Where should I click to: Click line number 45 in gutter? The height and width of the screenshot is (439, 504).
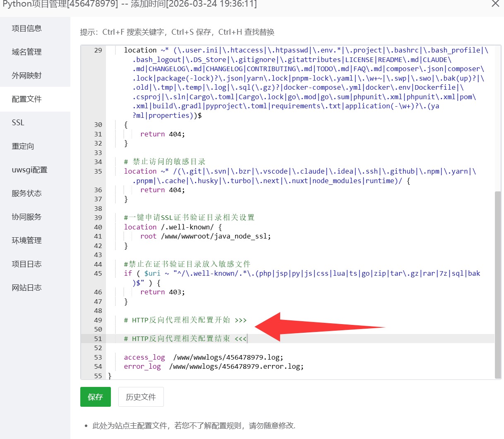(98, 274)
